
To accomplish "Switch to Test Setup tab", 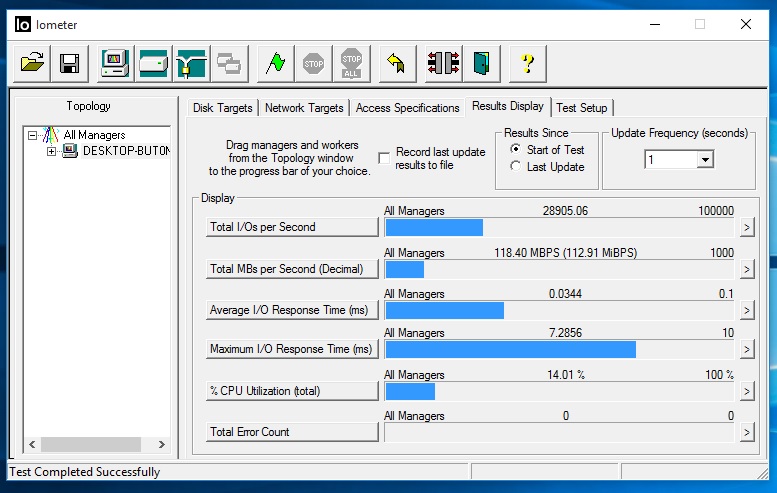I will click(x=582, y=108).
